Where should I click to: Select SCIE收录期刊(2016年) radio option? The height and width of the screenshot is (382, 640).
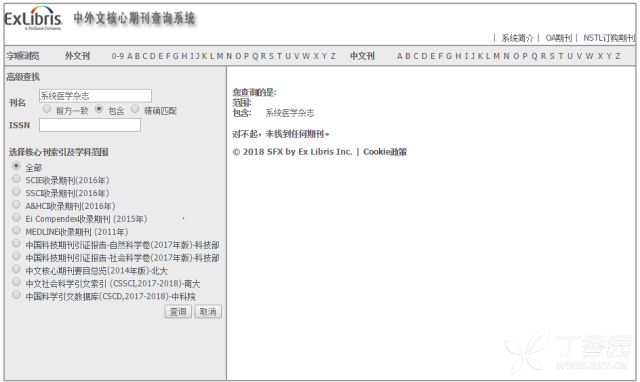tap(16, 179)
